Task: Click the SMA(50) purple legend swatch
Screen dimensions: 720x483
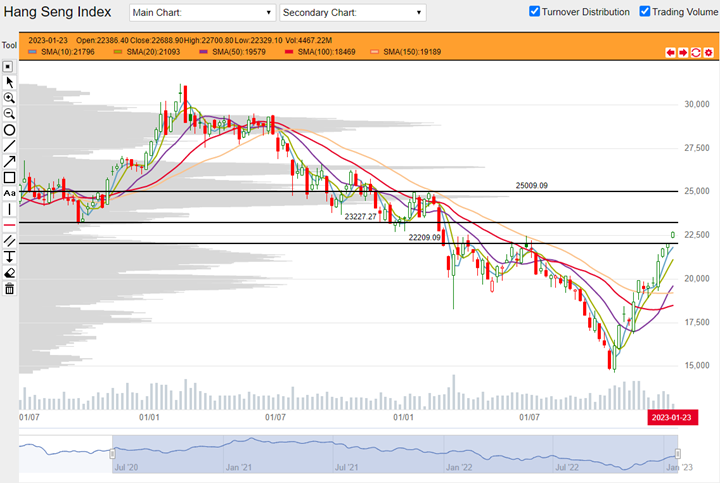Action: pyautogui.click(x=203, y=52)
